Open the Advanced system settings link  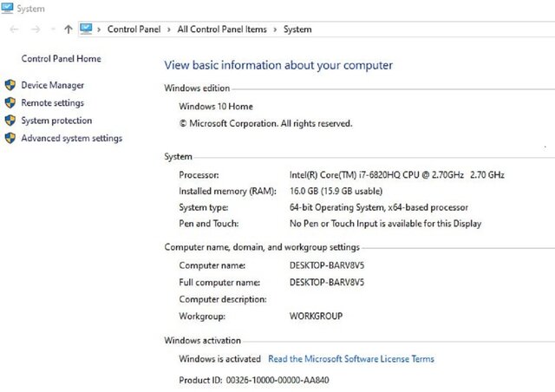click(71, 138)
